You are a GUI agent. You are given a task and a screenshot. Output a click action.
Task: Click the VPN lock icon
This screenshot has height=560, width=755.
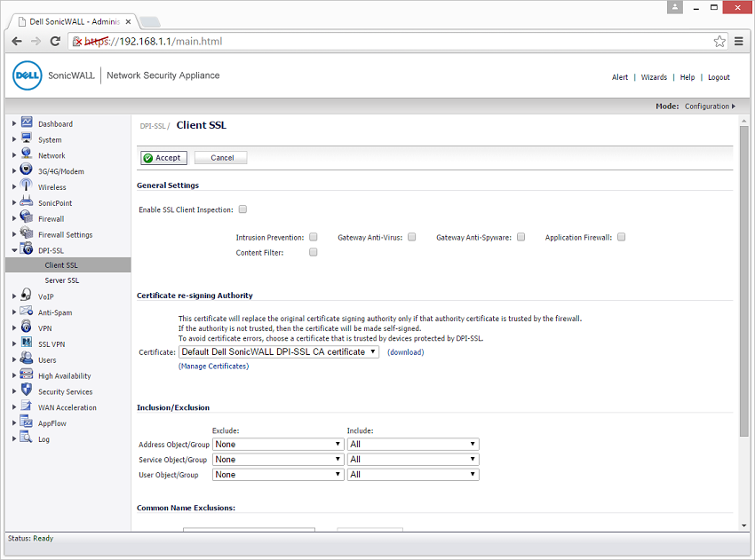click(27, 327)
